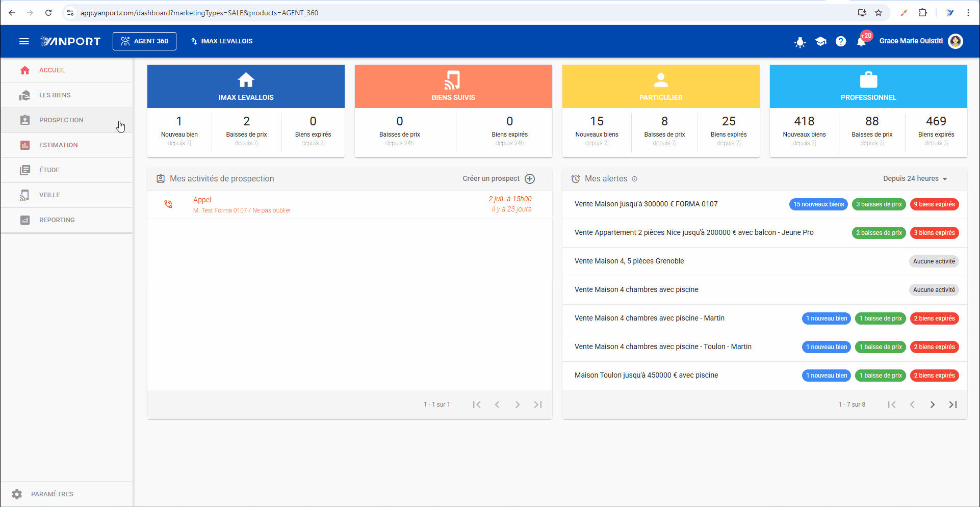
Task: Open alert Vente Maison 4 chambres avec piscine
Action: tap(636, 290)
